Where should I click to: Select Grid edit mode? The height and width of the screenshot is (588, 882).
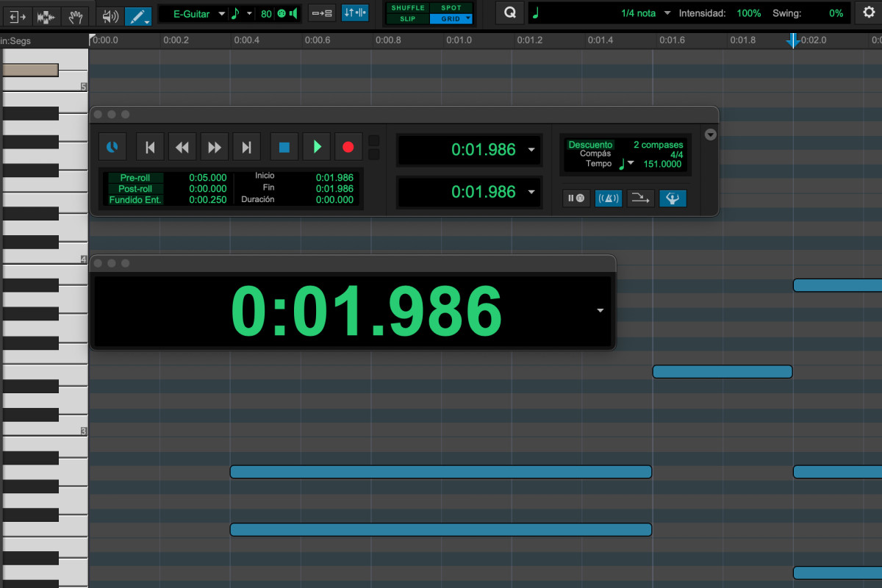(451, 18)
